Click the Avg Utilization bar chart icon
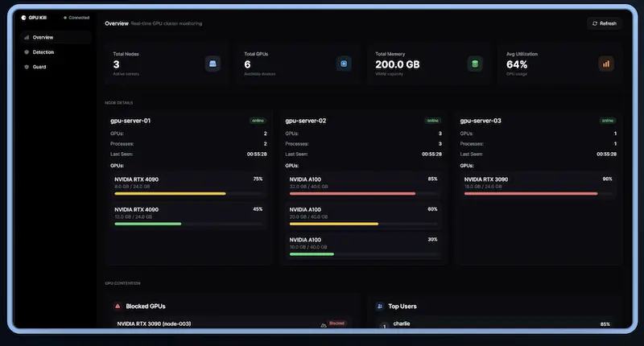This screenshot has height=346, width=644. pos(606,64)
